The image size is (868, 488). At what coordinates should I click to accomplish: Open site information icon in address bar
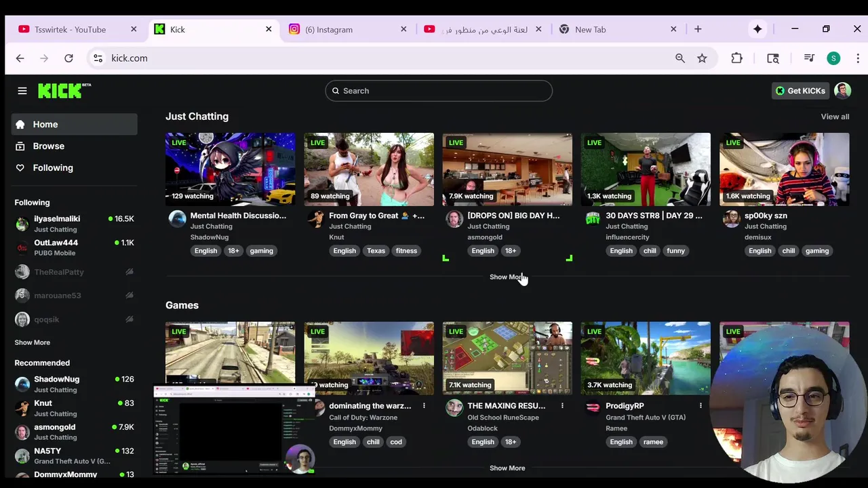(x=98, y=58)
